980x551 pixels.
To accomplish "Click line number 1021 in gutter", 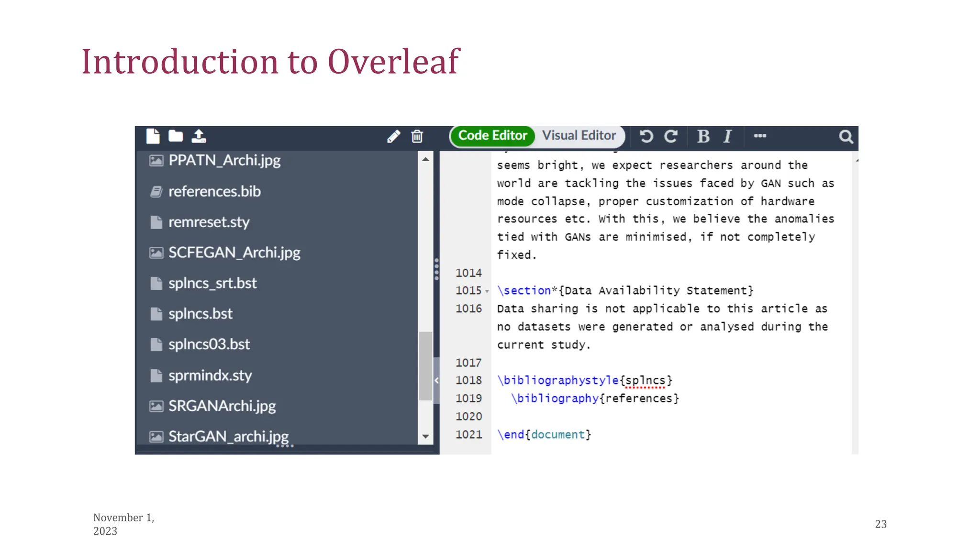I will 468,435.
